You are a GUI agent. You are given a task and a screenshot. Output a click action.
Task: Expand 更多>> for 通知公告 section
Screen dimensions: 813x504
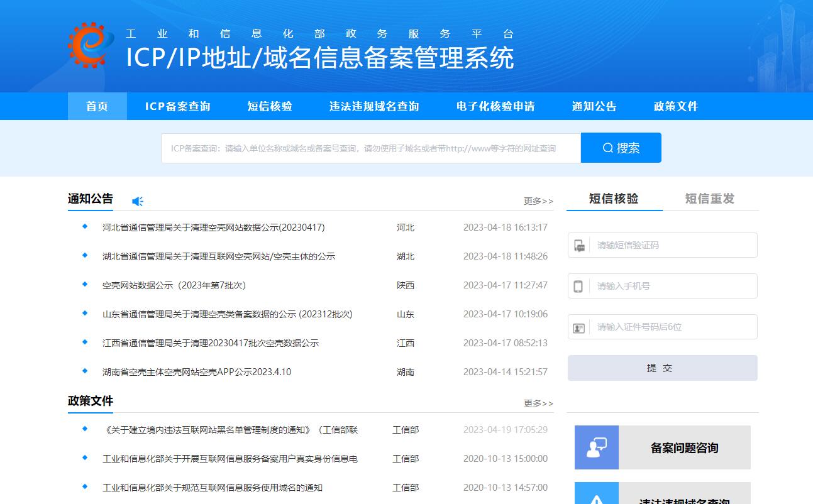538,201
